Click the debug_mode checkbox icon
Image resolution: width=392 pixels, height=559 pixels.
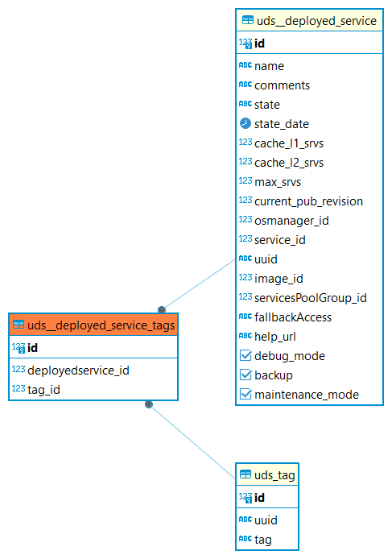click(x=246, y=355)
